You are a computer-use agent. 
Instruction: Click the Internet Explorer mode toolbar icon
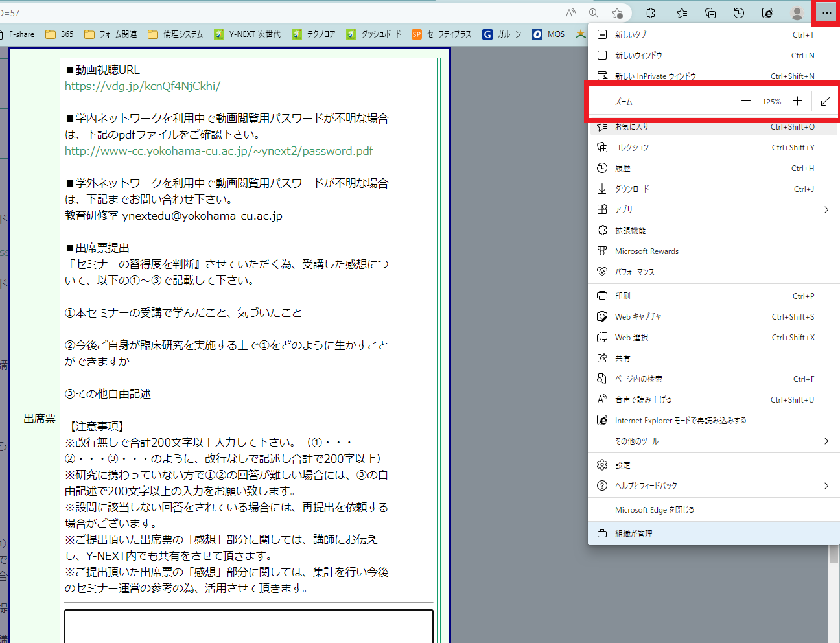(767, 13)
